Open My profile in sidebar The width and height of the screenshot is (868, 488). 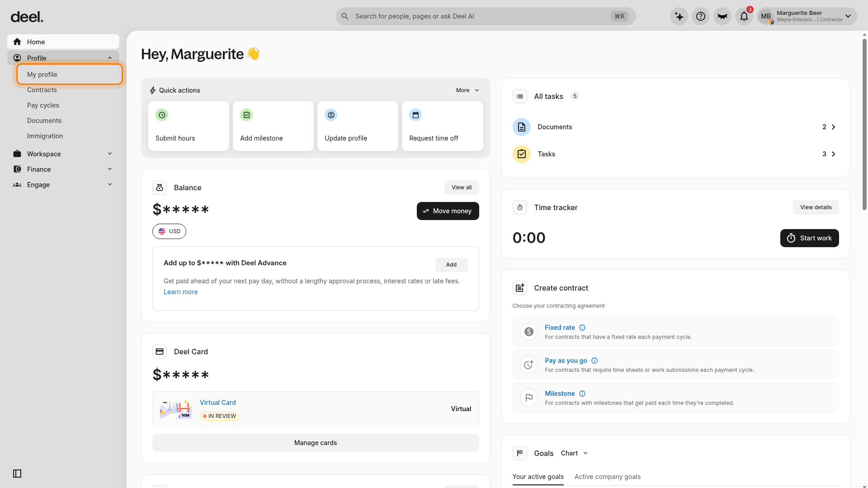(70, 74)
